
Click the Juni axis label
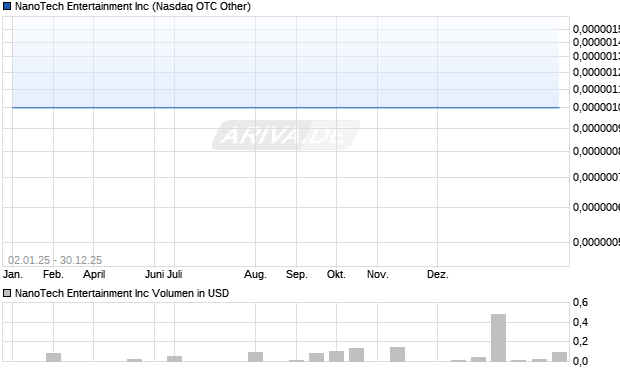pyautogui.click(x=154, y=274)
